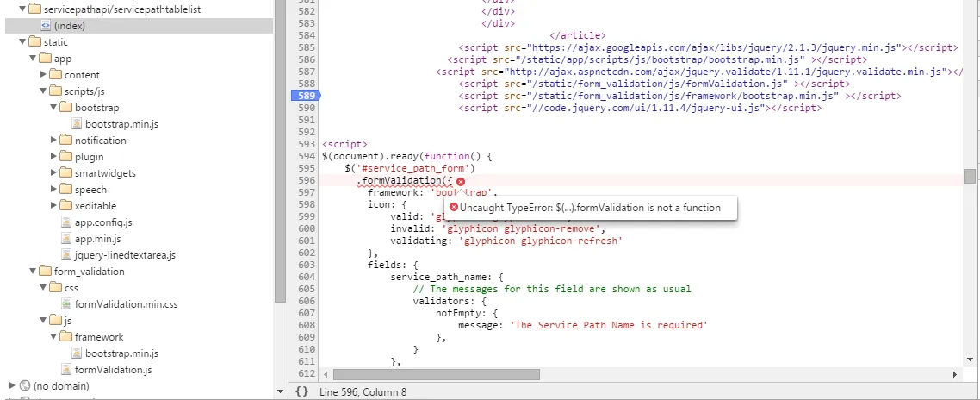
Task: Click the app folder icon
Action: [45, 59]
